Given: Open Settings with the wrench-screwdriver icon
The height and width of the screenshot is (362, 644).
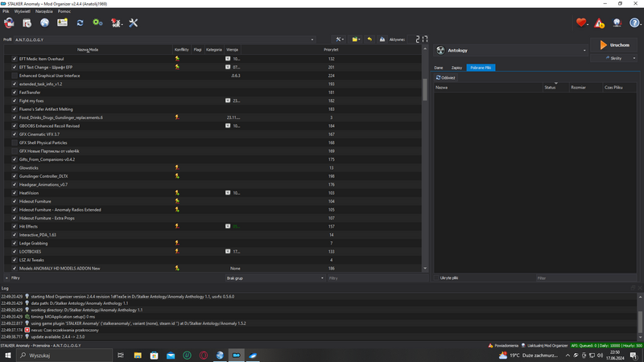Looking at the screenshot, I should 134,23.
